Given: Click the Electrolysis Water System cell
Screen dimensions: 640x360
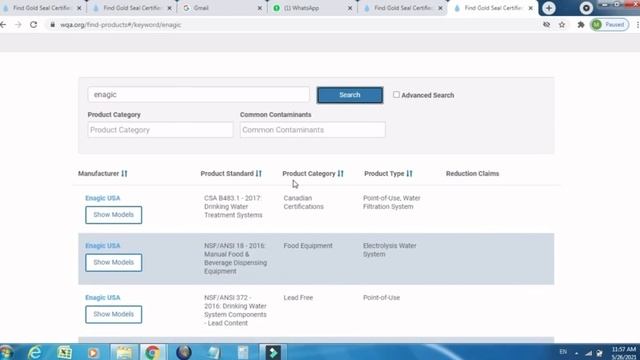Looking at the screenshot, I should tap(389, 250).
